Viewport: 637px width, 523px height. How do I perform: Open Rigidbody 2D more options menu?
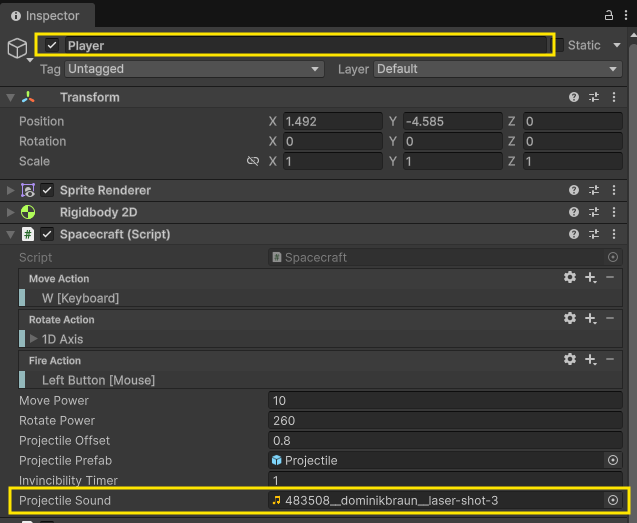(614, 212)
